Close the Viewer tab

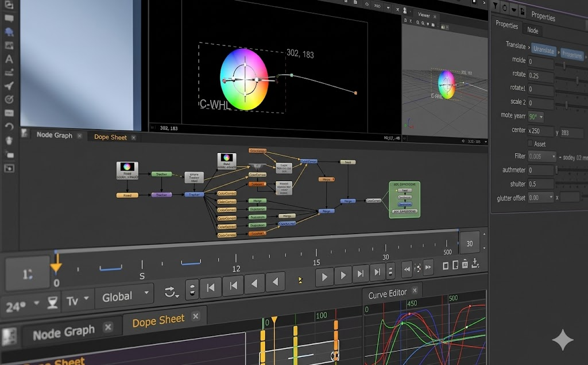(x=435, y=17)
